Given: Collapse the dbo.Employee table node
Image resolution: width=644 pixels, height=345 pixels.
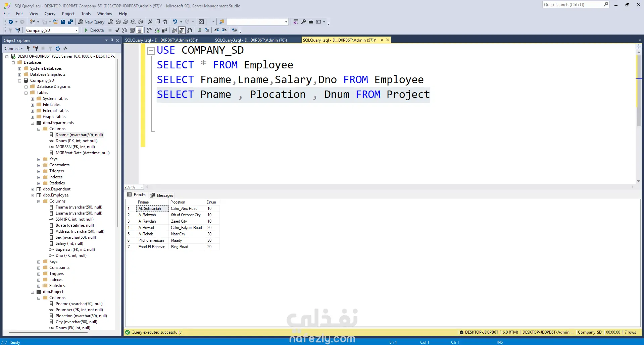Looking at the screenshot, I should tap(33, 195).
